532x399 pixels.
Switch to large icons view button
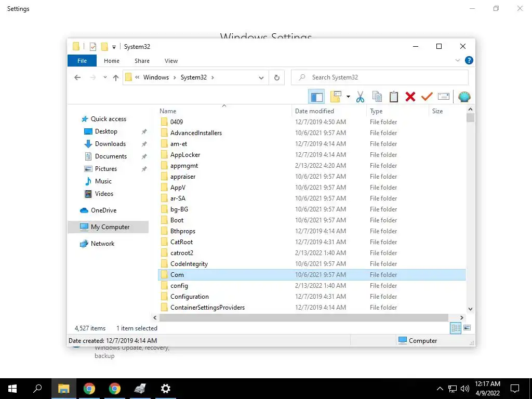(467, 328)
